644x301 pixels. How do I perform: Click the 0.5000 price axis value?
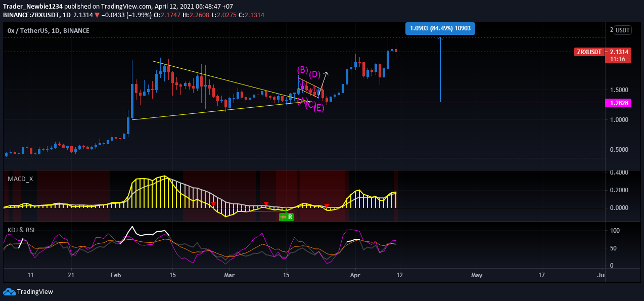620,150
